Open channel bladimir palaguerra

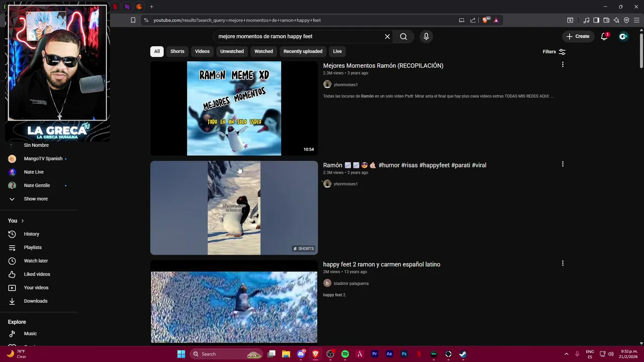coord(351,284)
